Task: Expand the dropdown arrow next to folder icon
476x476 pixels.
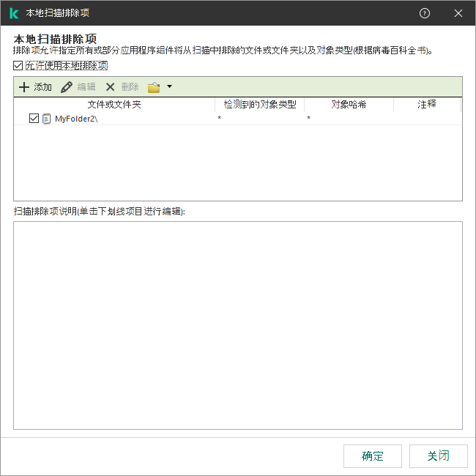Action: [170, 87]
